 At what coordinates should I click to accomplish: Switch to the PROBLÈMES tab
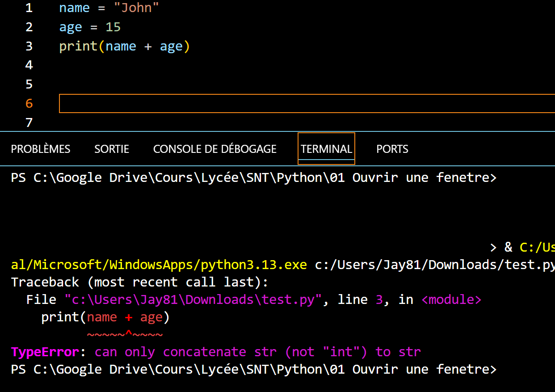click(41, 149)
